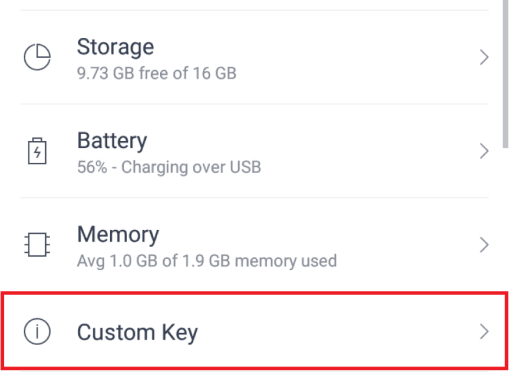
Task: Expand Storage using its chevron arrow
Action: 484,57
